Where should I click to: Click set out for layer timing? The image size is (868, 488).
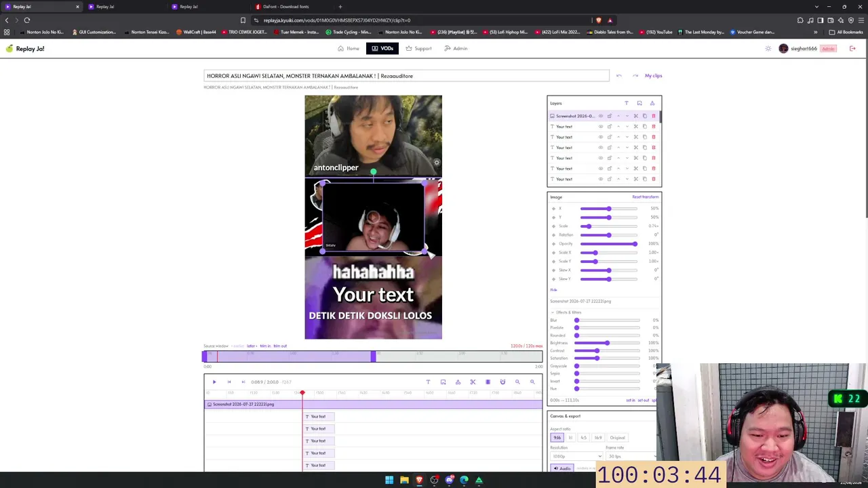point(644,401)
